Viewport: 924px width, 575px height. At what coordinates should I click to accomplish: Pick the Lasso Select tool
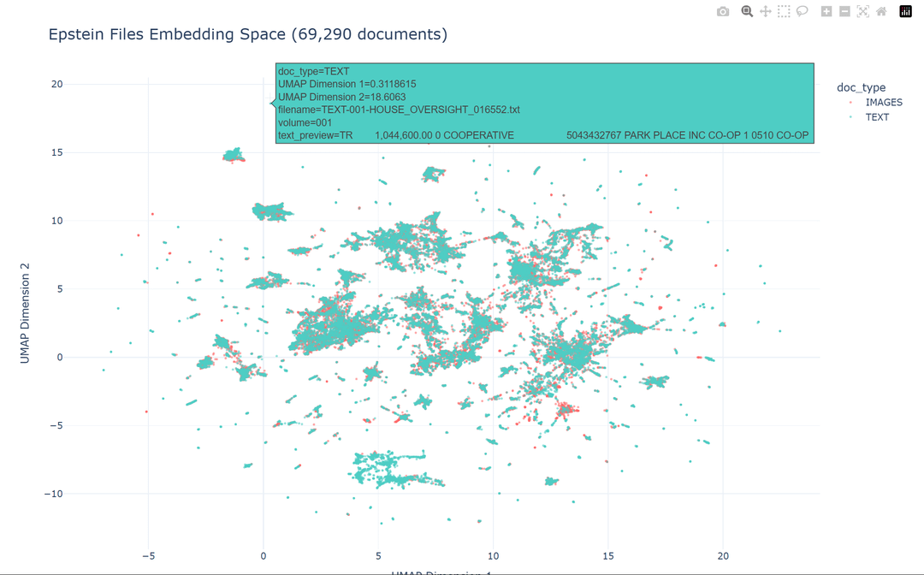[803, 11]
